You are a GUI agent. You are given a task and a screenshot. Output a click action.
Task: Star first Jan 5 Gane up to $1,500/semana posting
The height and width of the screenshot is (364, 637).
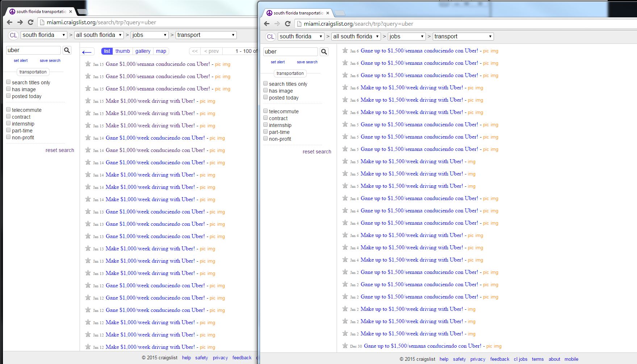point(345,124)
